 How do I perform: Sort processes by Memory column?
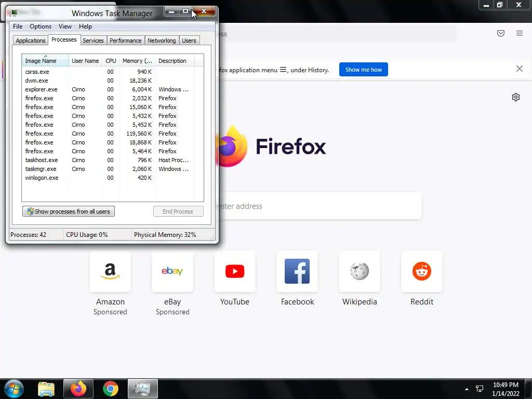point(137,61)
